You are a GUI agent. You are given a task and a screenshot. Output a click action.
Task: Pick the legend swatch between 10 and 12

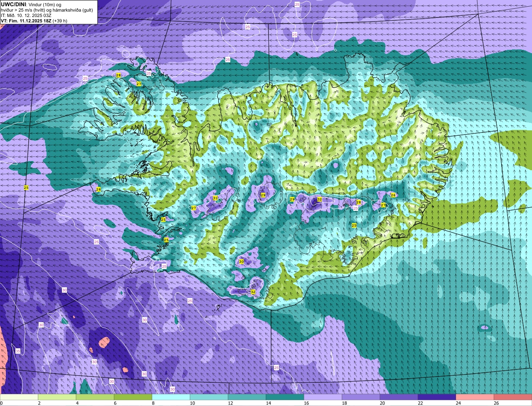209,397
